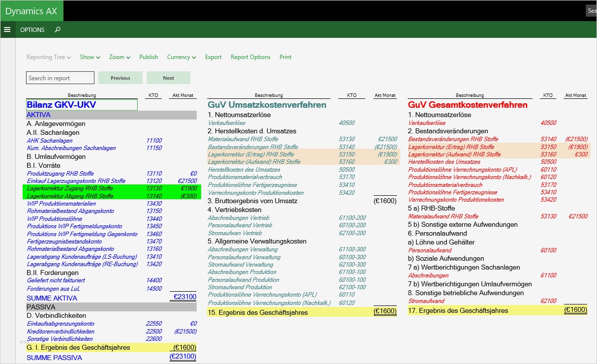Open the hamburger navigation menu
The width and height of the screenshot is (597, 364).
pyautogui.click(x=7, y=30)
